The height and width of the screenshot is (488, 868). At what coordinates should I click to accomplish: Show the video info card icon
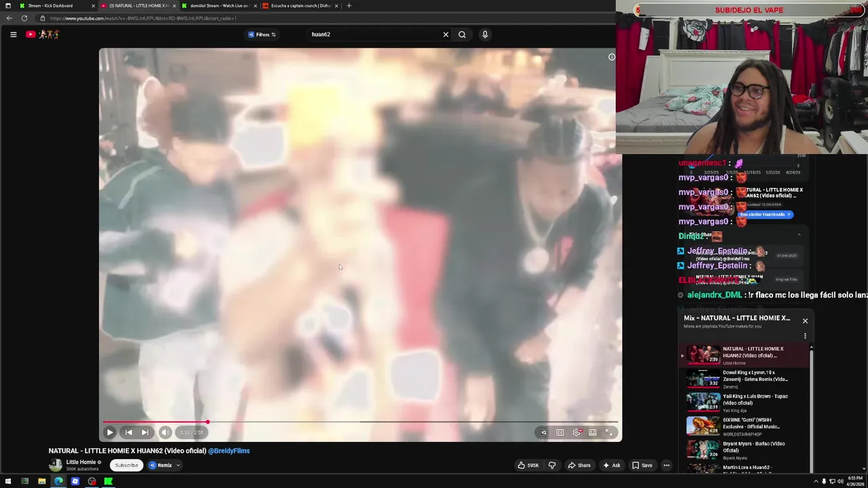coord(612,57)
